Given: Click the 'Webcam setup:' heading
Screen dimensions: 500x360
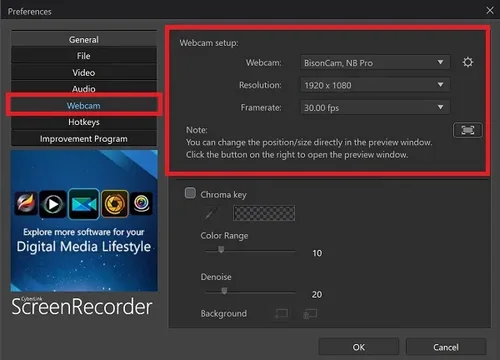Looking at the screenshot, I should pyautogui.click(x=209, y=43).
